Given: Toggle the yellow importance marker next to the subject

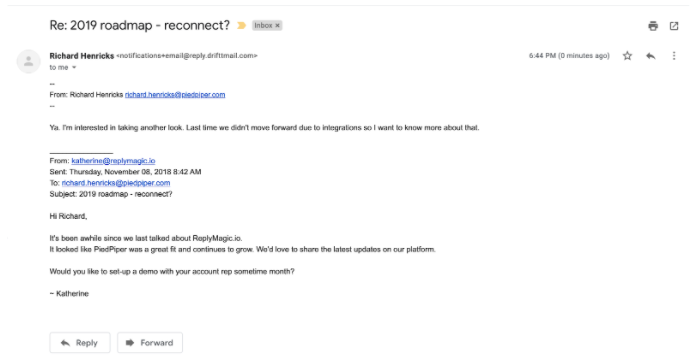Looking at the screenshot, I should tap(241, 26).
